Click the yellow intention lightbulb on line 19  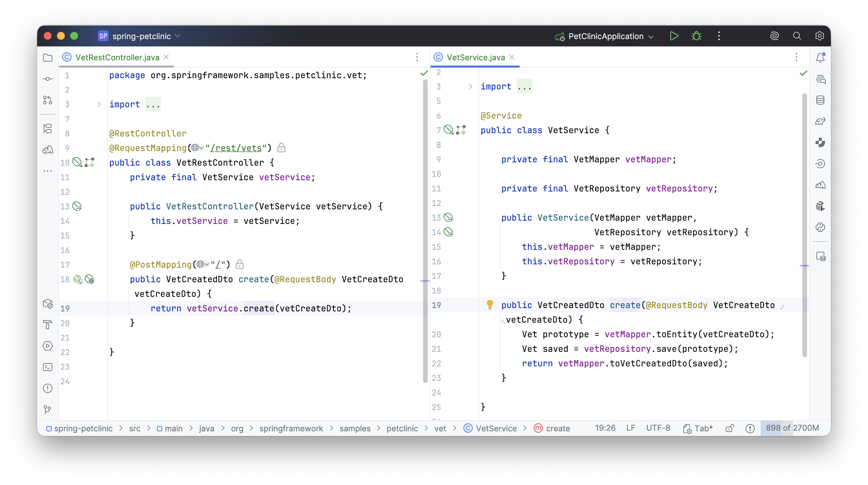(x=490, y=304)
